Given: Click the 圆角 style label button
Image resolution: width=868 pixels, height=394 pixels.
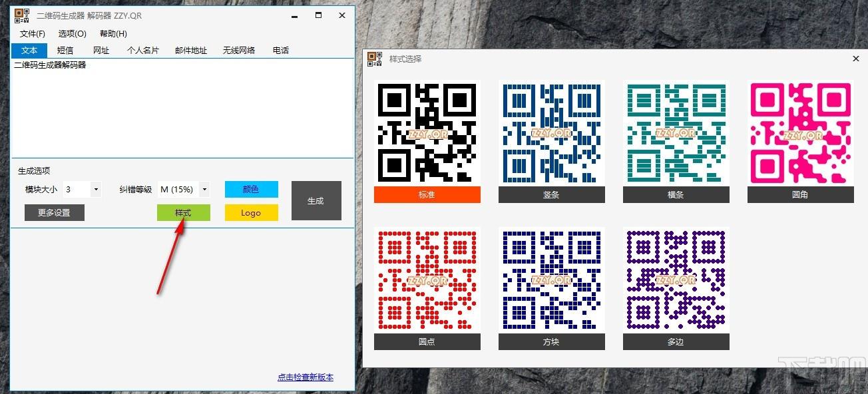Looking at the screenshot, I should pyautogui.click(x=801, y=194).
